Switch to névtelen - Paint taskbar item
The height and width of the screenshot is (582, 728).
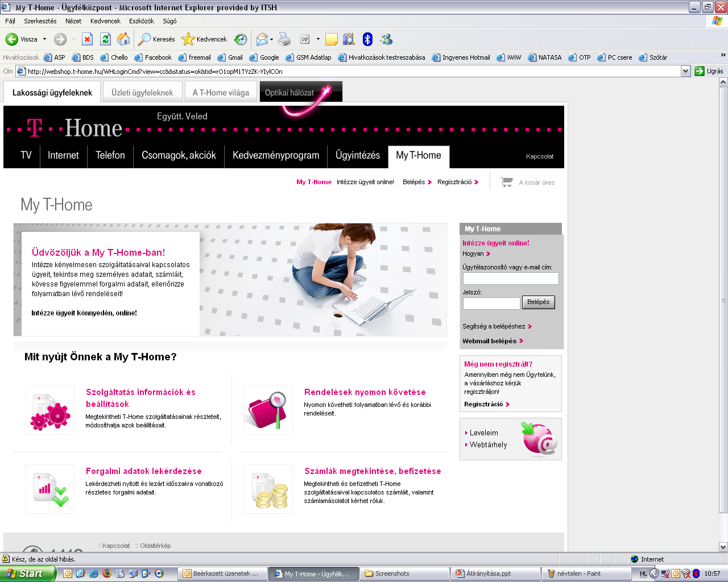pyautogui.click(x=586, y=573)
